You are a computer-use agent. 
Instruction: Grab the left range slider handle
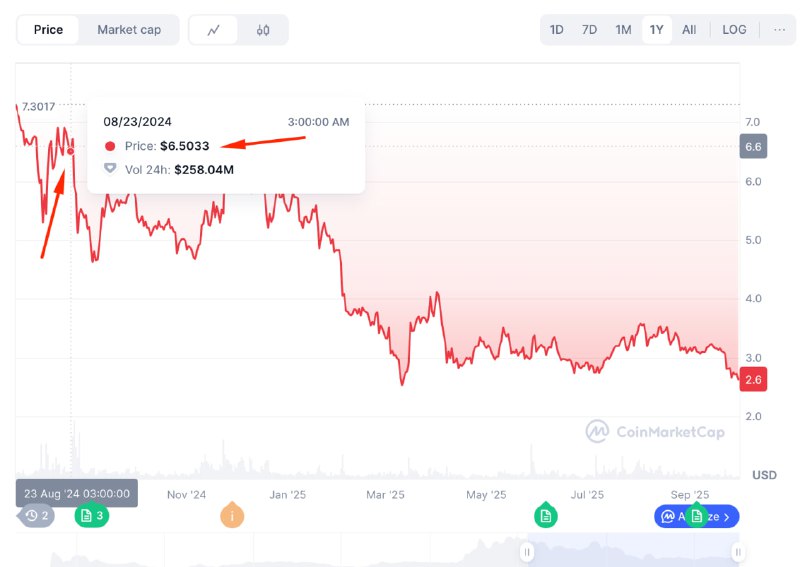[526, 551]
